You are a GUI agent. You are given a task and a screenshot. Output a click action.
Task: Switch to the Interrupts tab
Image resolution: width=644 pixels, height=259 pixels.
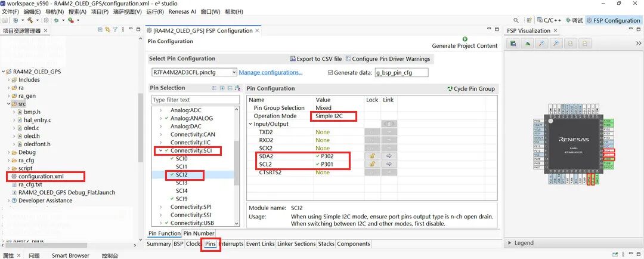point(231,244)
